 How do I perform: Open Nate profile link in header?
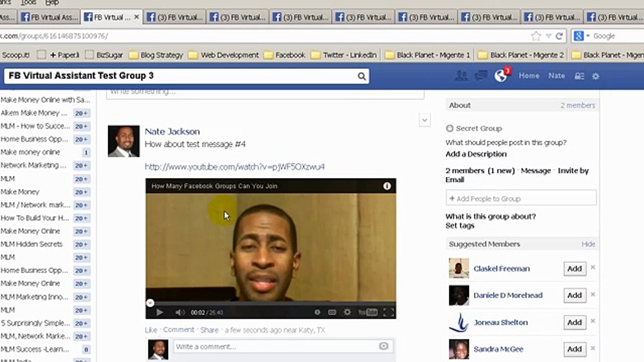556,76
